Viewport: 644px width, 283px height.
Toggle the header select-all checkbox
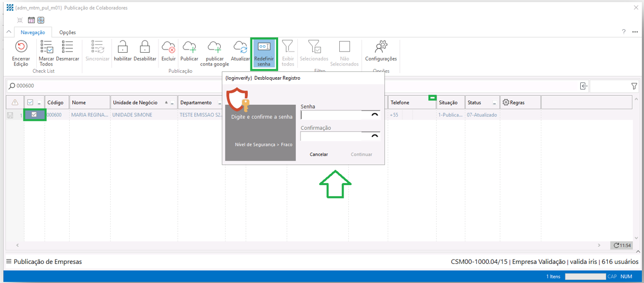coord(30,103)
